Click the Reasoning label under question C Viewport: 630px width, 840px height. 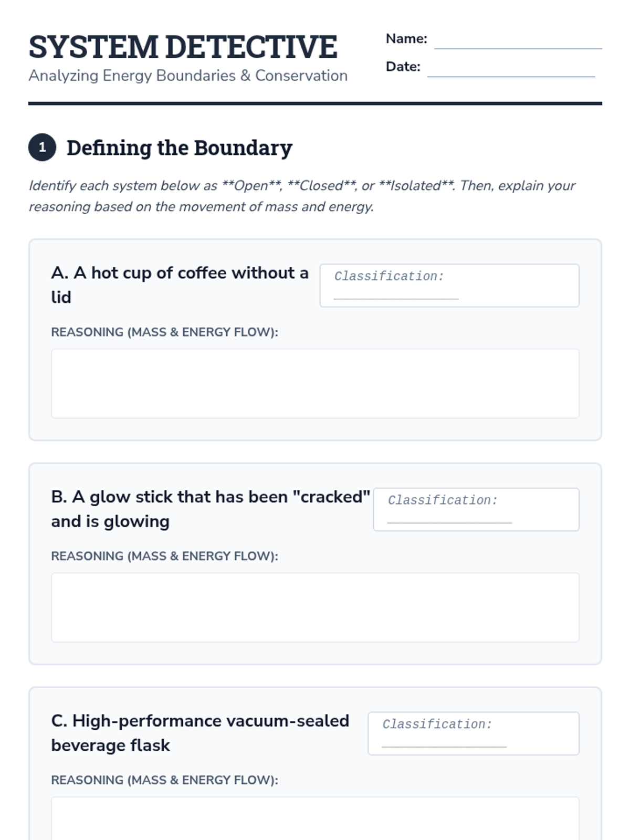pyautogui.click(x=164, y=780)
